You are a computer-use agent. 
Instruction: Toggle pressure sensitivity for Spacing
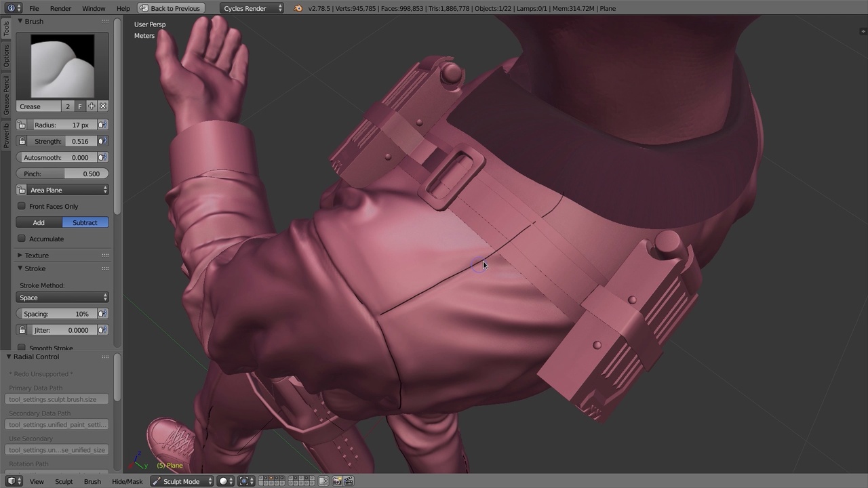(102, 314)
